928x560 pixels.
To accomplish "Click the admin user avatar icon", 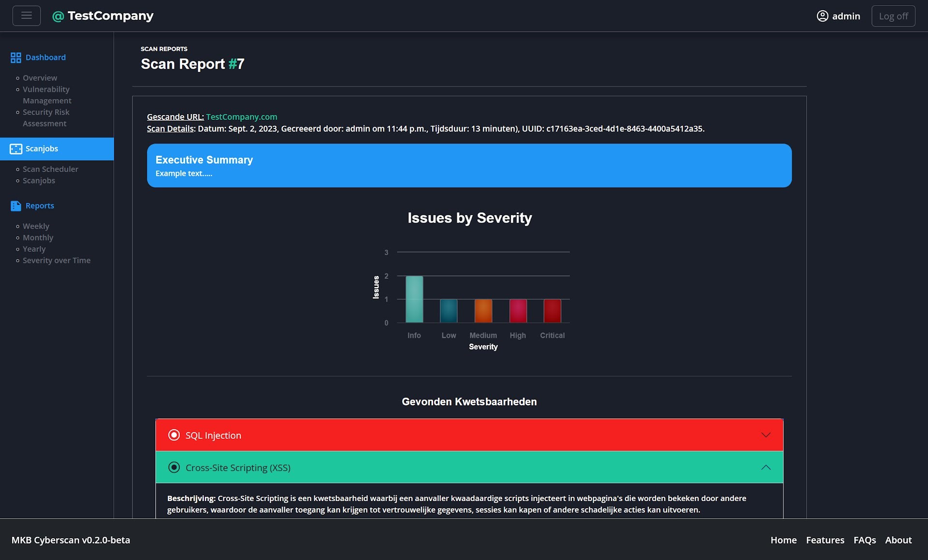I will [822, 16].
